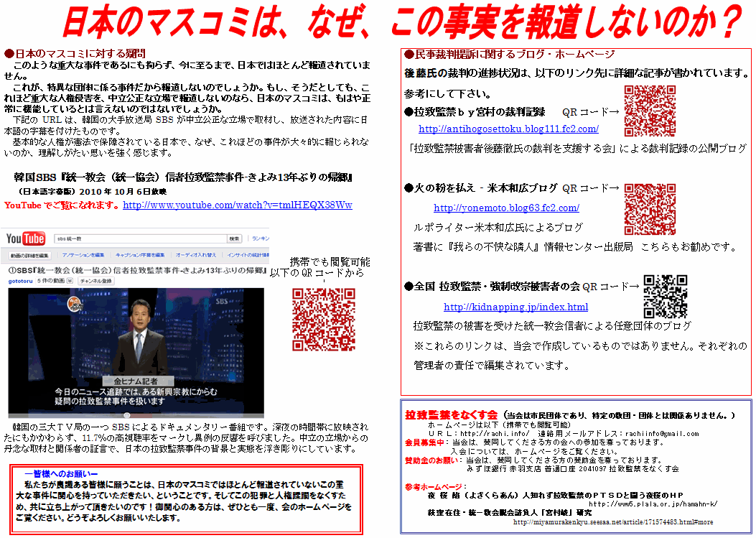Click the チャンネル登録 subscribe button
Screen dimensions: 756x538
tap(96, 281)
